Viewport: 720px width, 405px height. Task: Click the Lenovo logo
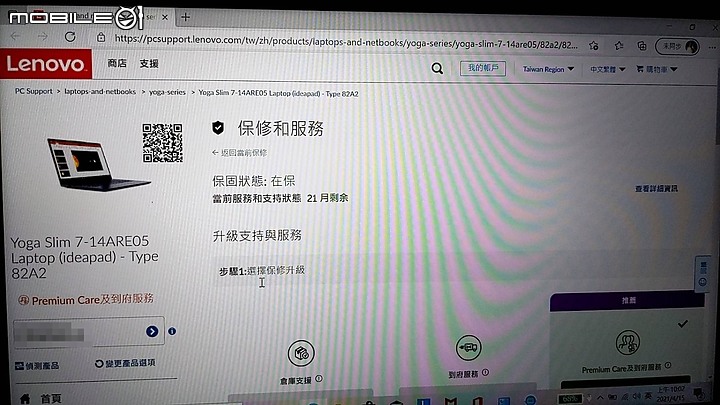[46, 63]
